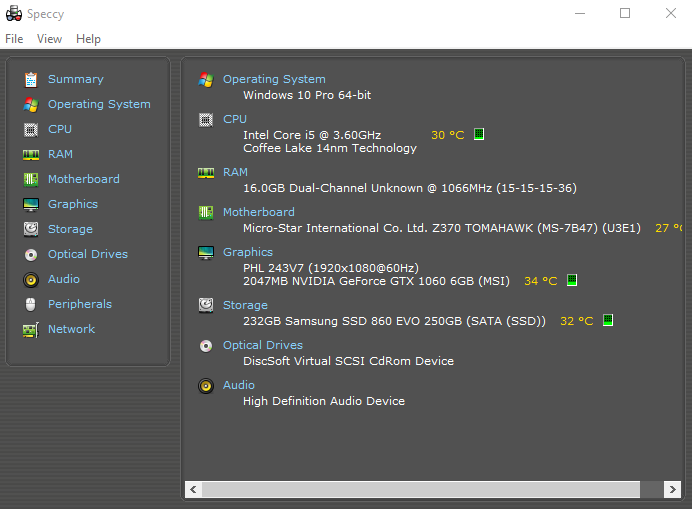The image size is (692, 509).
Task: Click the Windows flag icon in summary panel
Action: [206, 80]
